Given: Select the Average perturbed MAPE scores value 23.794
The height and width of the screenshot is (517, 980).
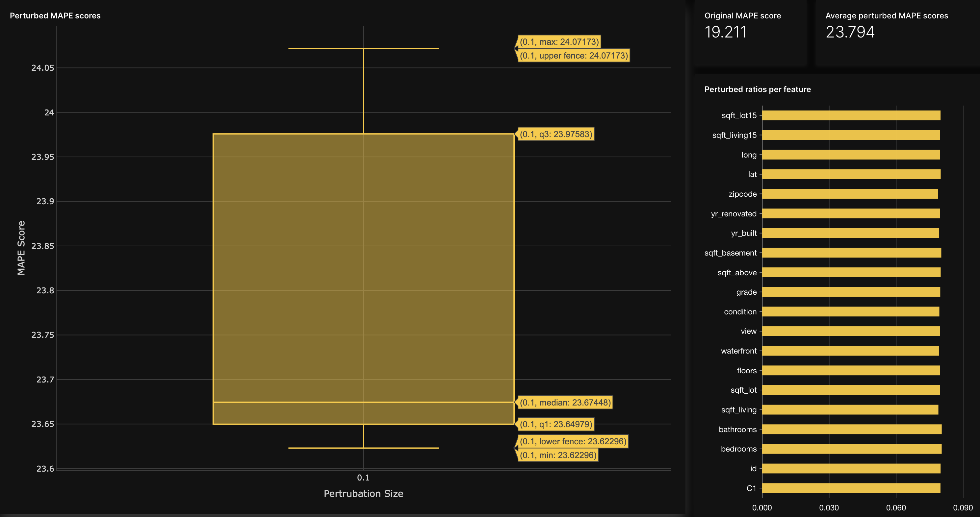Looking at the screenshot, I should tap(851, 32).
